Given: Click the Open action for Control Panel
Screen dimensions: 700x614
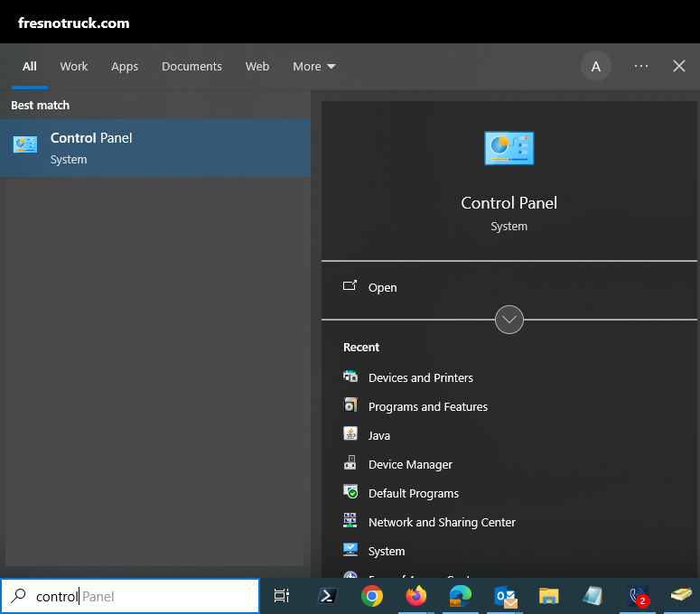Looking at the screenshot, I should pyautogui.click(x=382, y=287).
